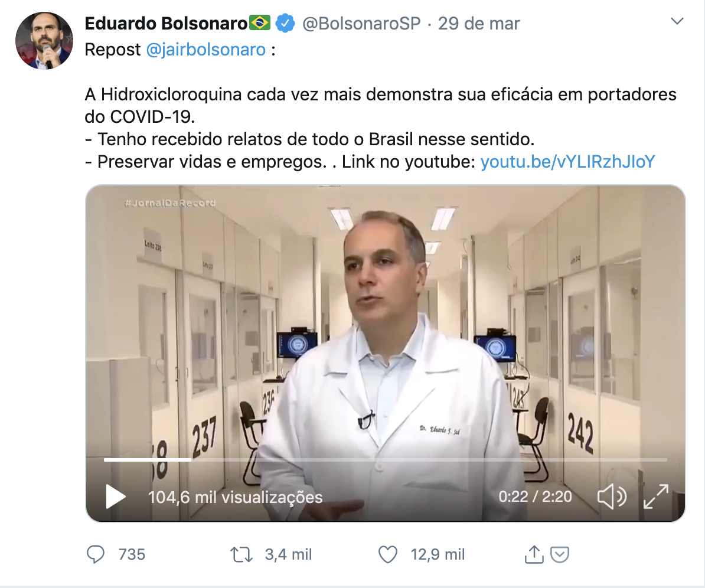Viewport: 705px width, 588px height.
Task: Like the tweet with heart icon
Action: coord(387,554)
